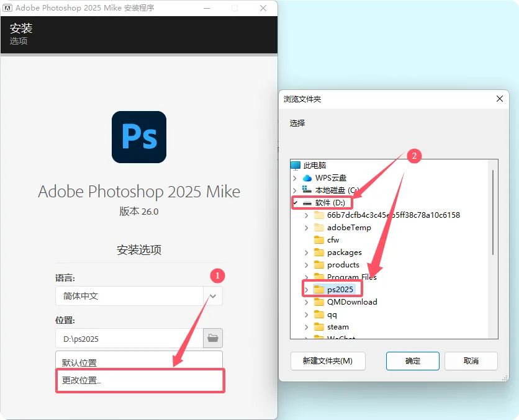Close the 浏览文件夹 dialog
This screenshot has width=519, height=420.
coord(500,99)
